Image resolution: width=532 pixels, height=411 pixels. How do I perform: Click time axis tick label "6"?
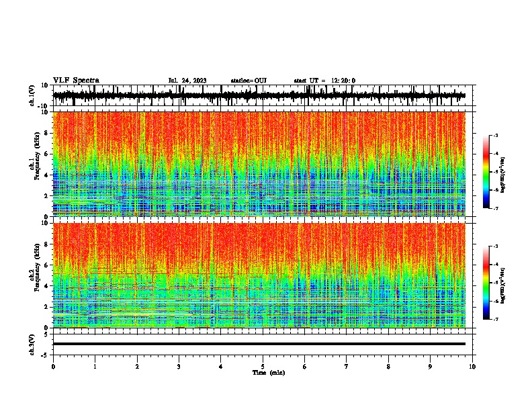pos(305,367)
